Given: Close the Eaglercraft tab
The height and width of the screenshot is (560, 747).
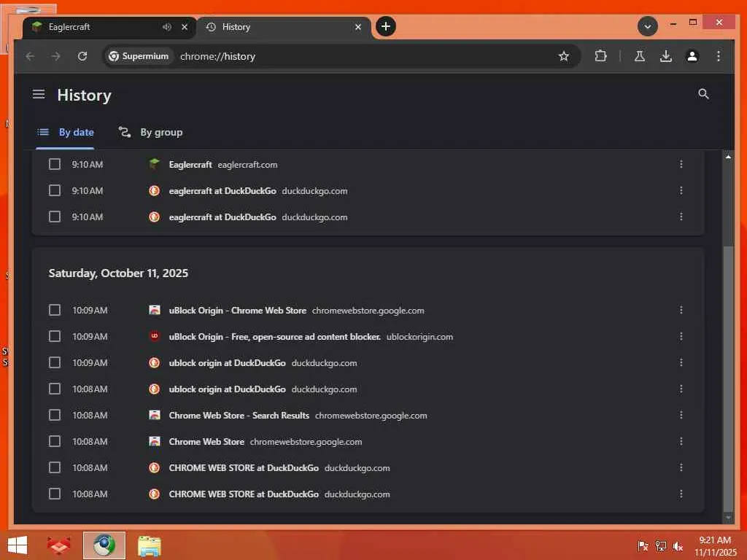Looking at the screenshot, I should (185, 27).
